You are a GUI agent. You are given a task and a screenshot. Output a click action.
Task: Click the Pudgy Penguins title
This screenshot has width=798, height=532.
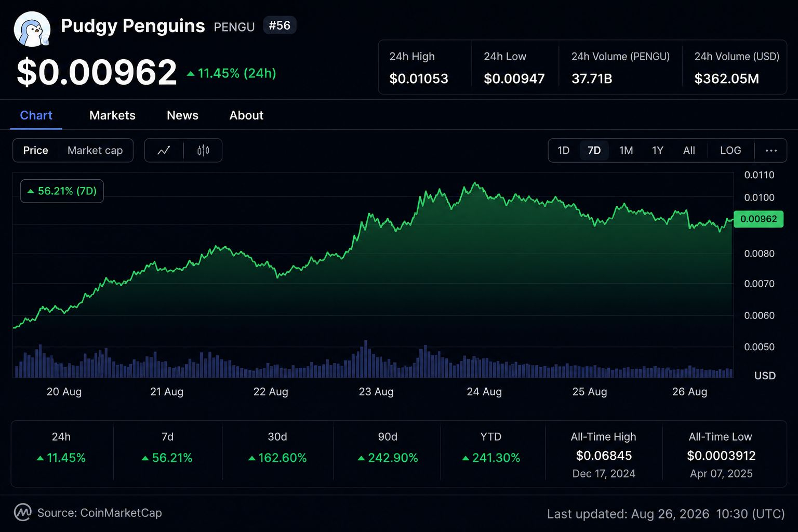pyautogui.click(x=133, y=26)
